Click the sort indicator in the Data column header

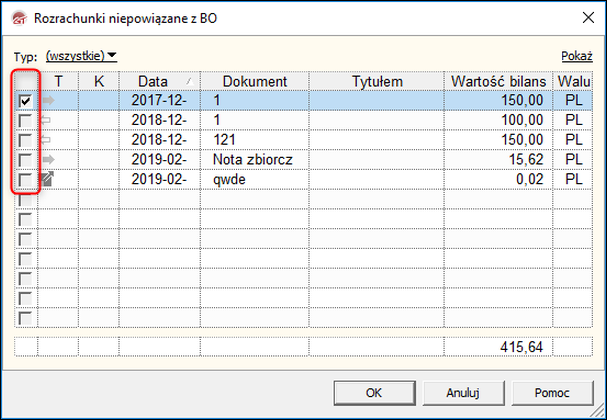coord(190,81)
